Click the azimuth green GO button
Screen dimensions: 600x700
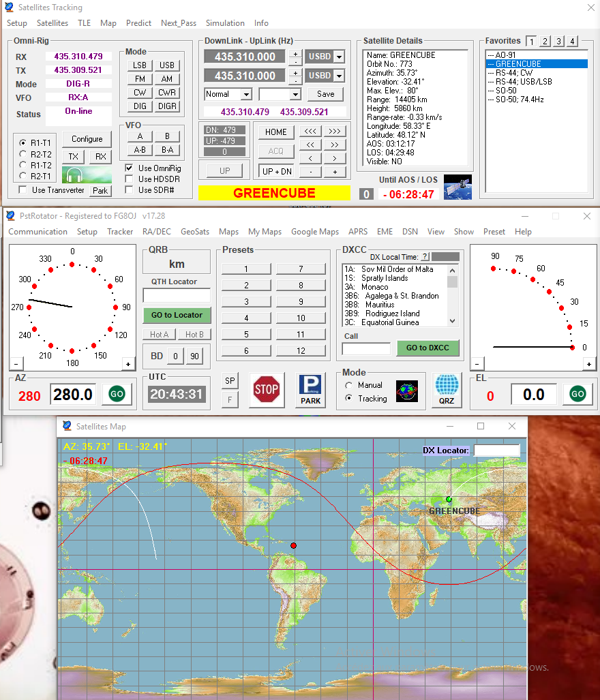pos(117,394)
